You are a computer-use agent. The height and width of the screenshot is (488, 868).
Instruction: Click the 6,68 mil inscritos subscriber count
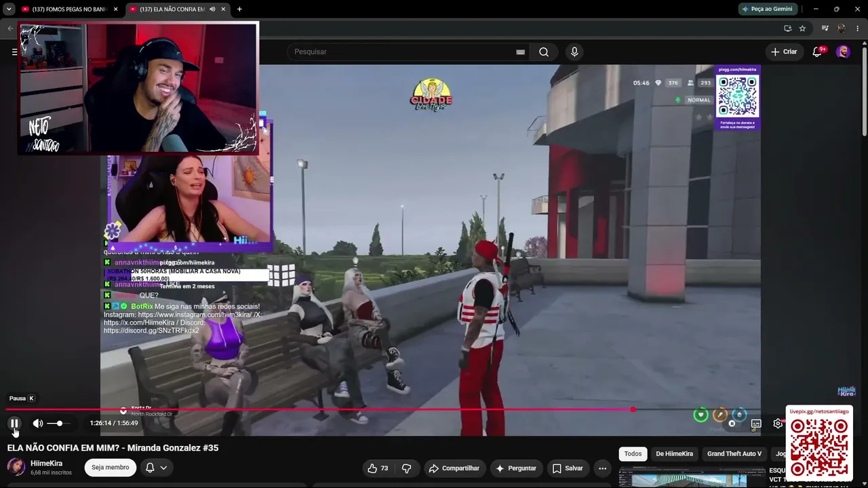coord(51,472)
